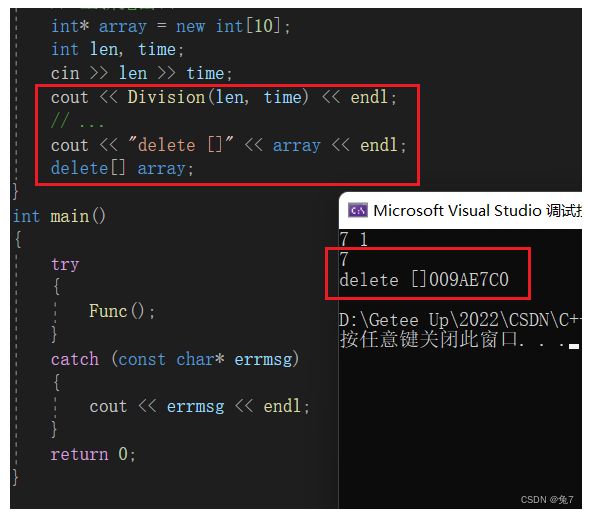This screenshot has height=515, width=590.
Task: Click the console path line starting 'D:\Getee Up'
Action: [460, 321]
